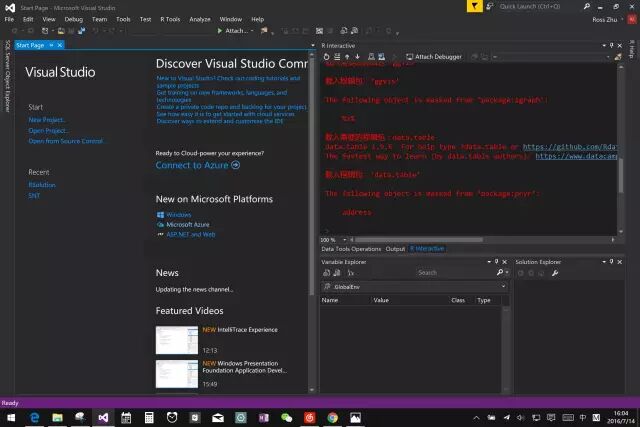This screenshot has height=427, width=640.
Task: Click Open from Source Control link
Action: 67,141
